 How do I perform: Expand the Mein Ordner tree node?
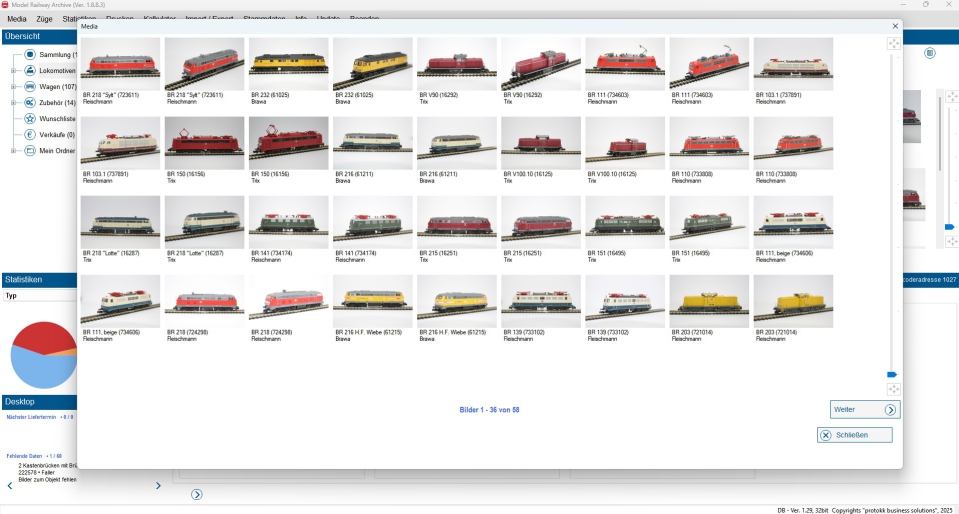[x=13, y=151]
